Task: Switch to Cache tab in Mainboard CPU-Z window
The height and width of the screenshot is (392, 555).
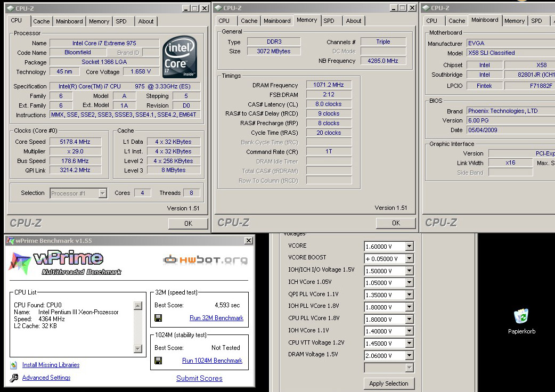Action: [x=457, y=21]
